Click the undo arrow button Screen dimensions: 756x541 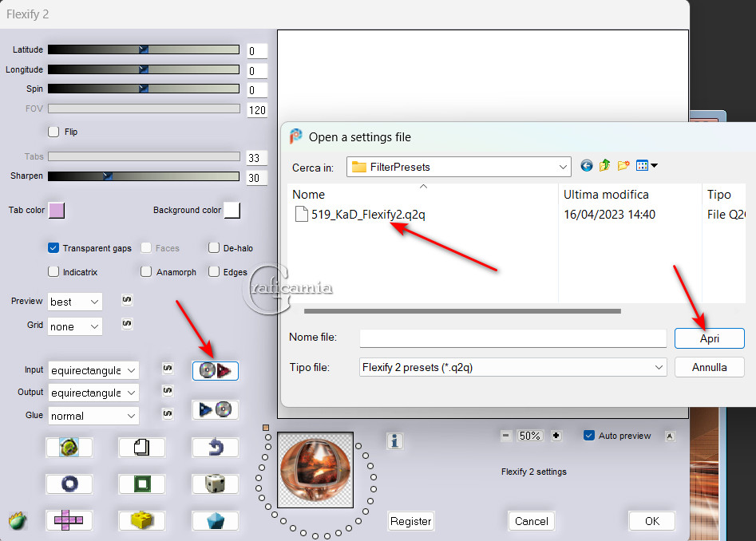215,448
